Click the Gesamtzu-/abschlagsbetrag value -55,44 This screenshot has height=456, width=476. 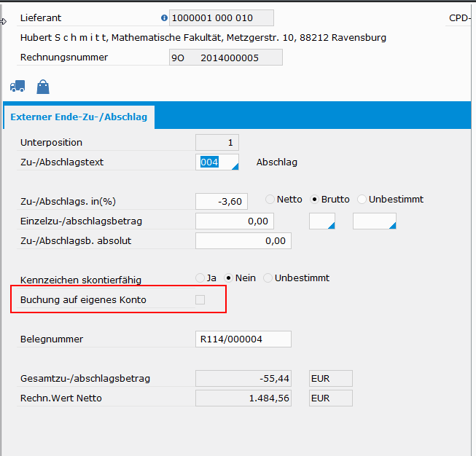243,378
